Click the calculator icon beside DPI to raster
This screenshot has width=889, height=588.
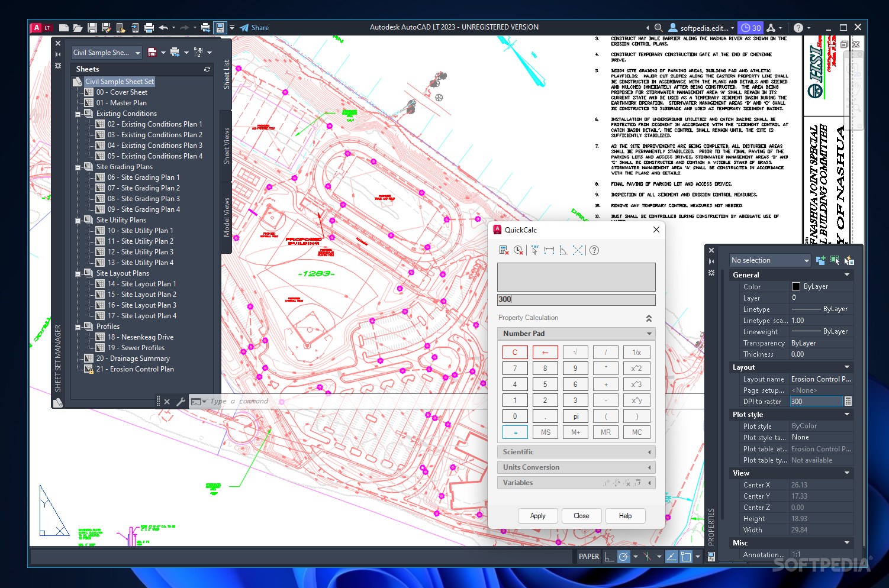pyautogui.click(x=848, y=401)
